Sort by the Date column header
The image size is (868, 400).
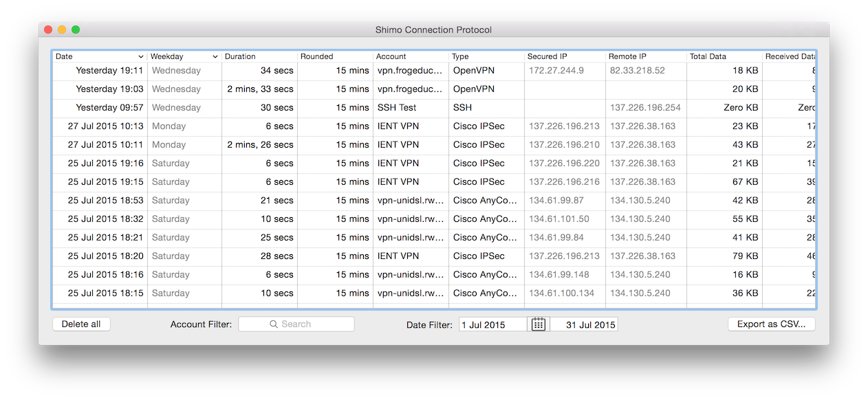click(x=100, y=56)
